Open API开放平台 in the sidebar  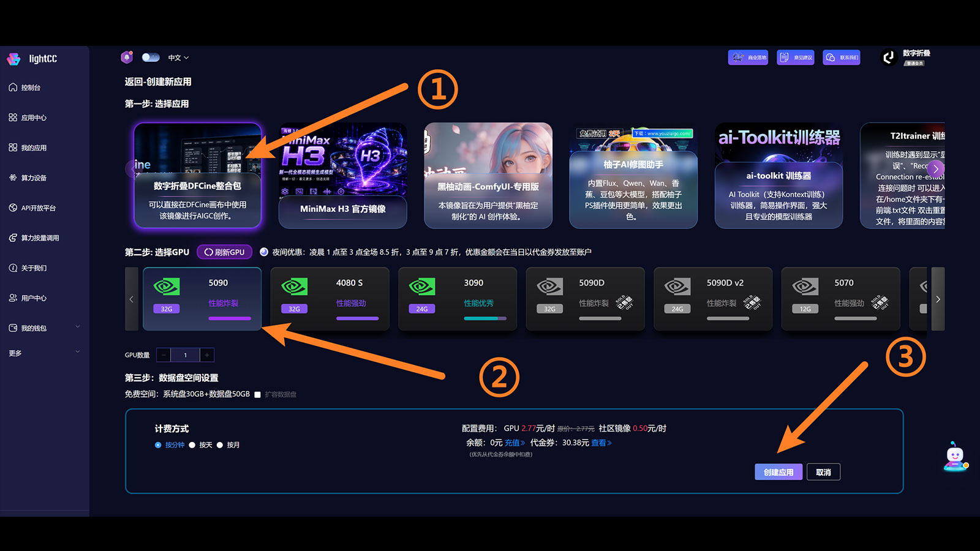click(x=32, y=208)
